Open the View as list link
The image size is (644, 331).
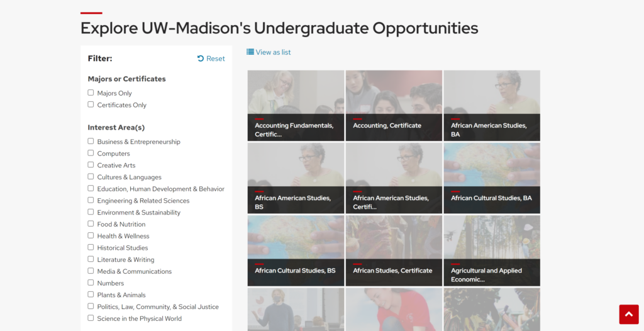[273, 52]
